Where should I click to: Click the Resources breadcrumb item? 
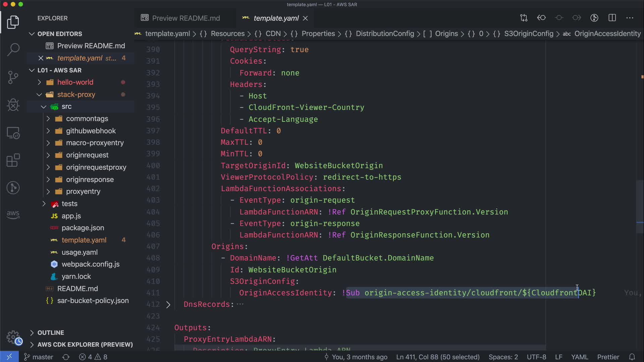(227, 34)
